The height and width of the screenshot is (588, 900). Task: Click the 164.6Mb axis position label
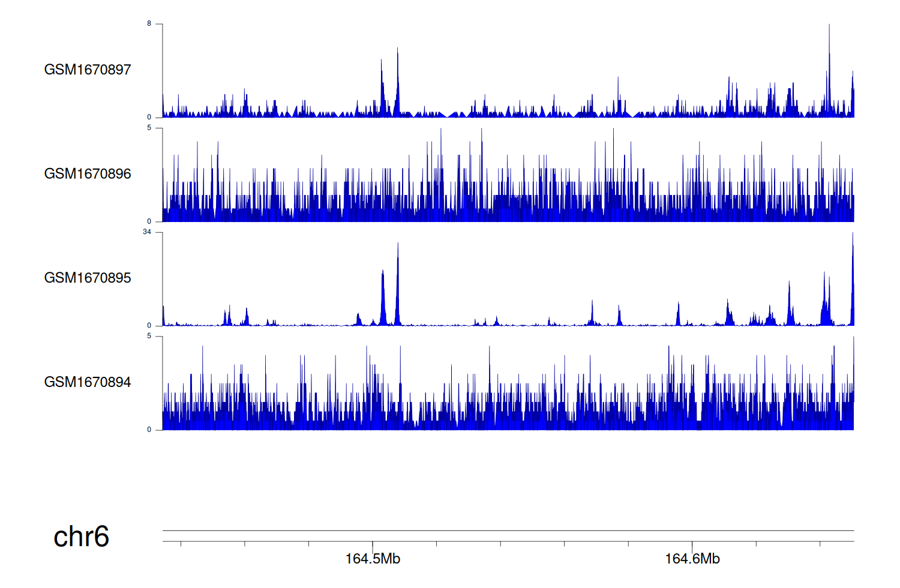pyautogui.click(x=692, y=559)
